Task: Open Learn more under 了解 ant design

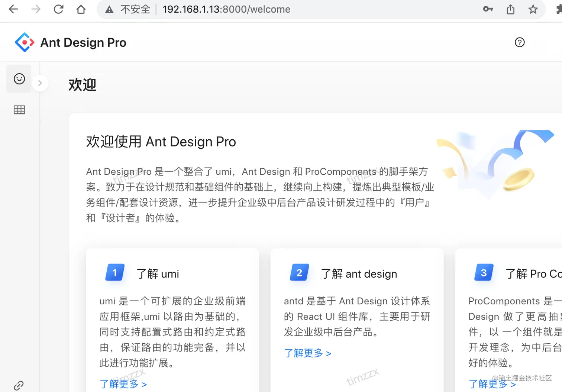Action: coord(308,353)
